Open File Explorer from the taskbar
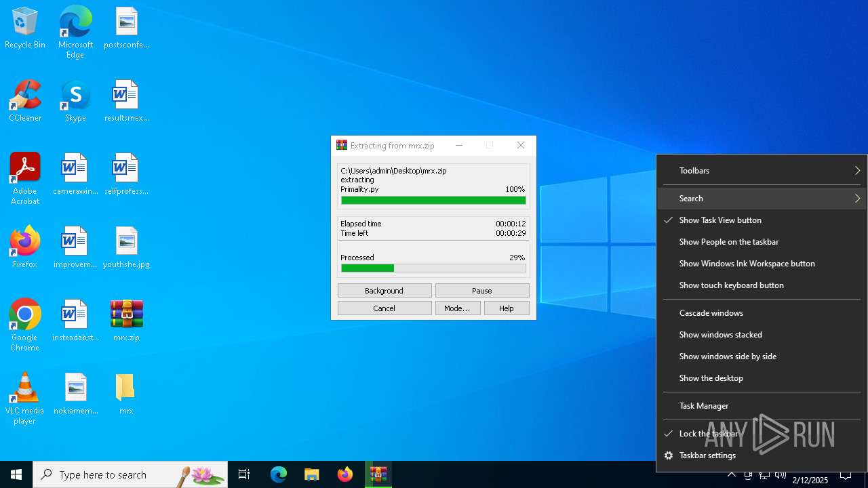 point(312,474)
